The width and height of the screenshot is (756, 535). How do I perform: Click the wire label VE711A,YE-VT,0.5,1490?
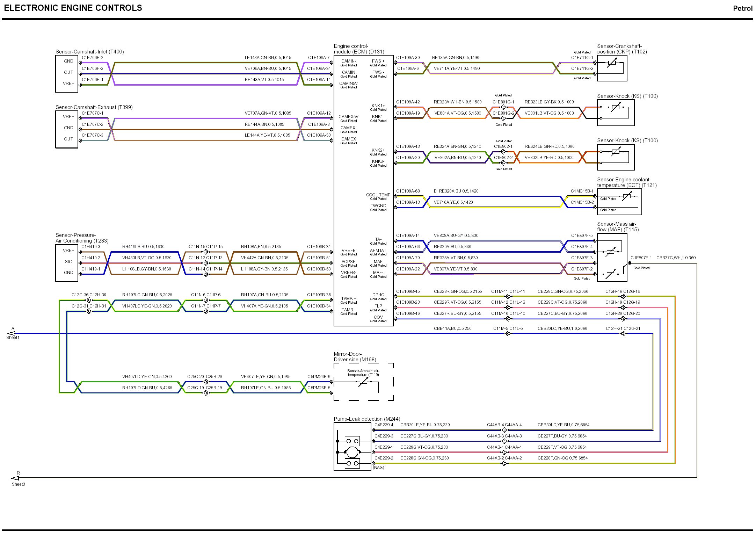pyautogui.click(x=457, y=68)
